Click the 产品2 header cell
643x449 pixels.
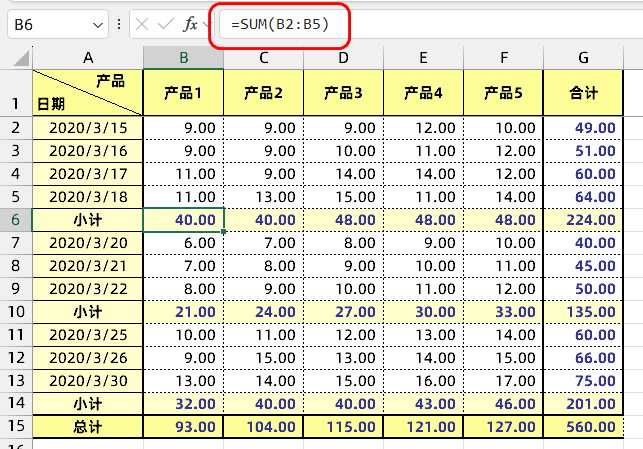pyautogui.click(x=263, y=93)
